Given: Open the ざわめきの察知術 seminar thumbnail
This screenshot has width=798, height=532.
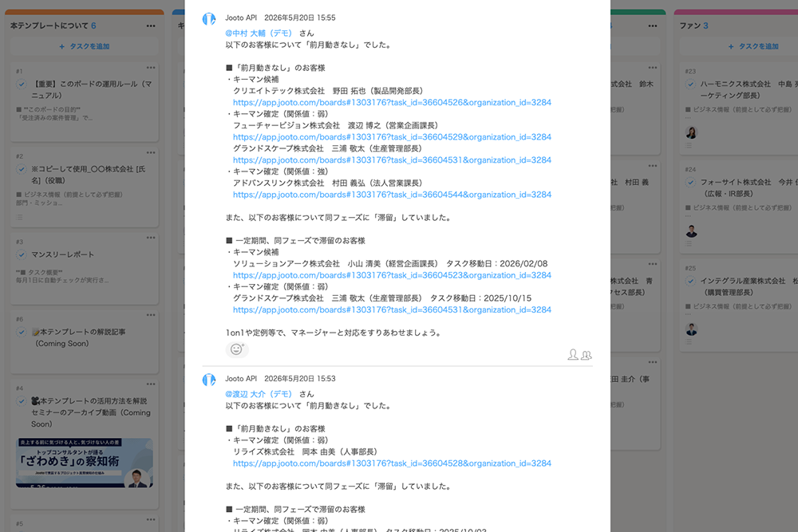Looking at the screenshot, I should [x=85, y=463].
